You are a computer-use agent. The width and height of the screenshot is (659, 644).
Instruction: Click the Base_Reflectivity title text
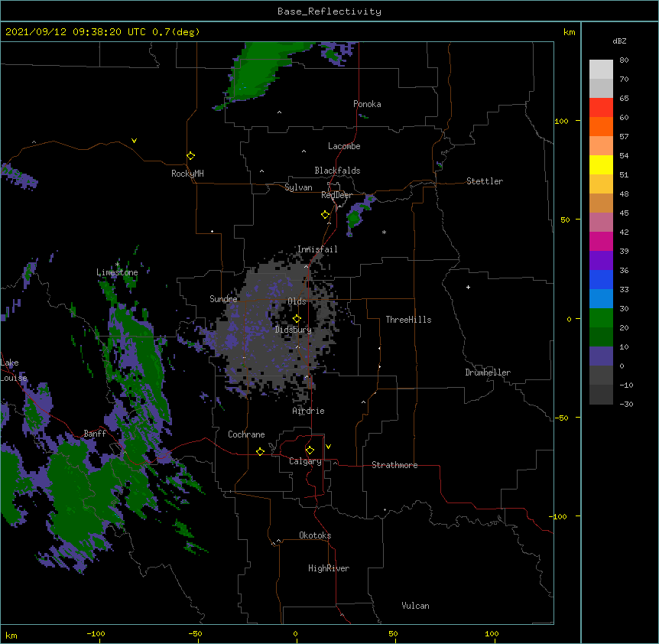(329, 11)
